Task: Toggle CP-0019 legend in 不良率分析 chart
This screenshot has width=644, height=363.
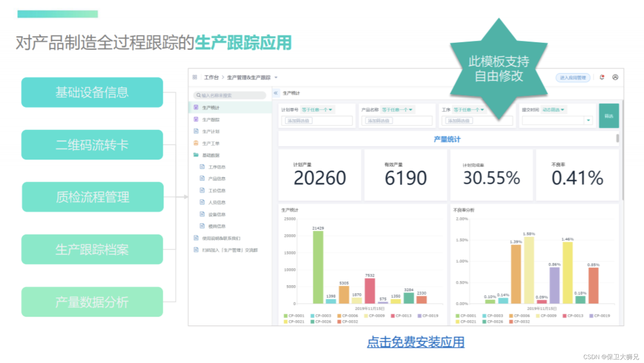Action: (x=599, y=316)
